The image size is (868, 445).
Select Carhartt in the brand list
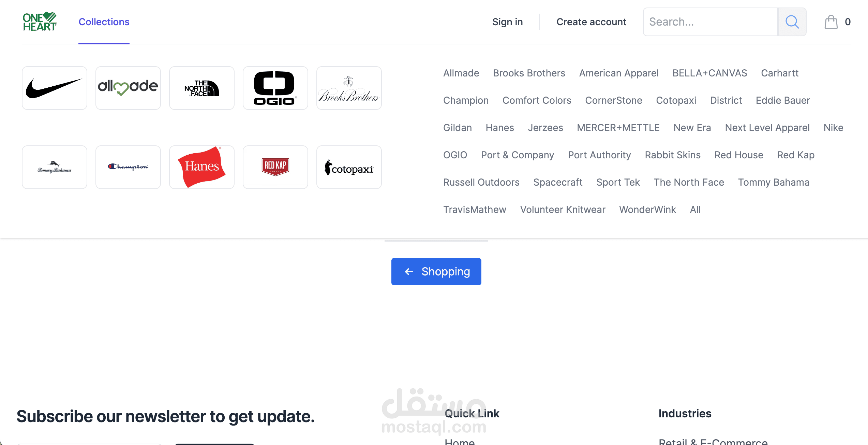(x=780, y=73)
